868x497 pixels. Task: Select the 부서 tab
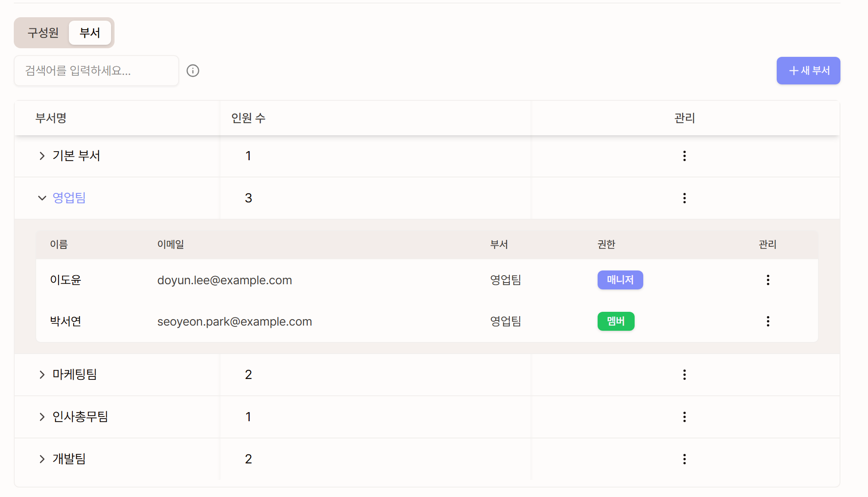click(x=90, y=33)
